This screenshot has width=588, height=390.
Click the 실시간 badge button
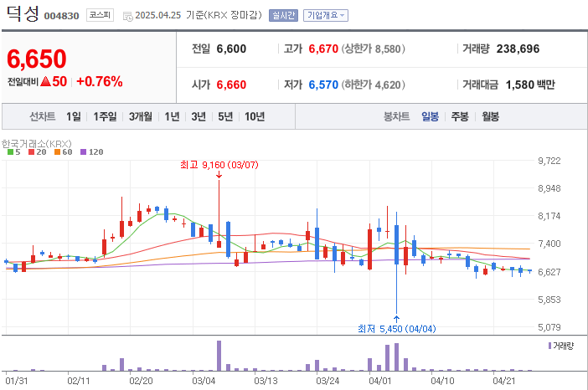tap(283, 15)
